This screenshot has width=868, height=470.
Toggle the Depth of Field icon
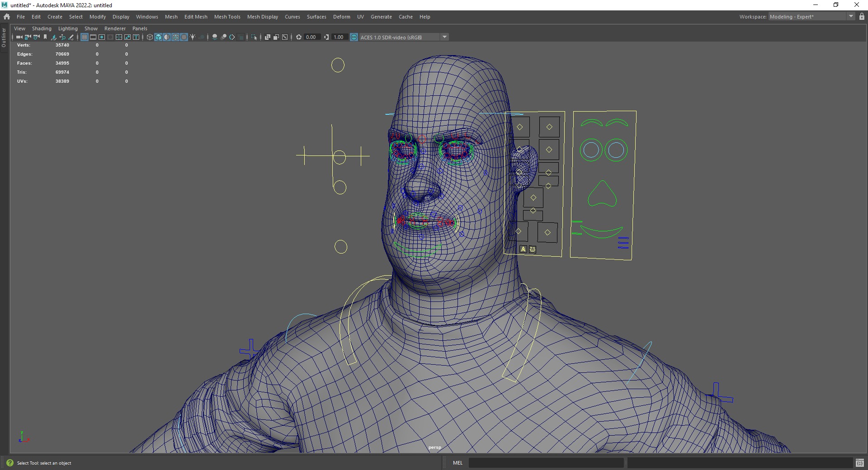click(241, 37)
